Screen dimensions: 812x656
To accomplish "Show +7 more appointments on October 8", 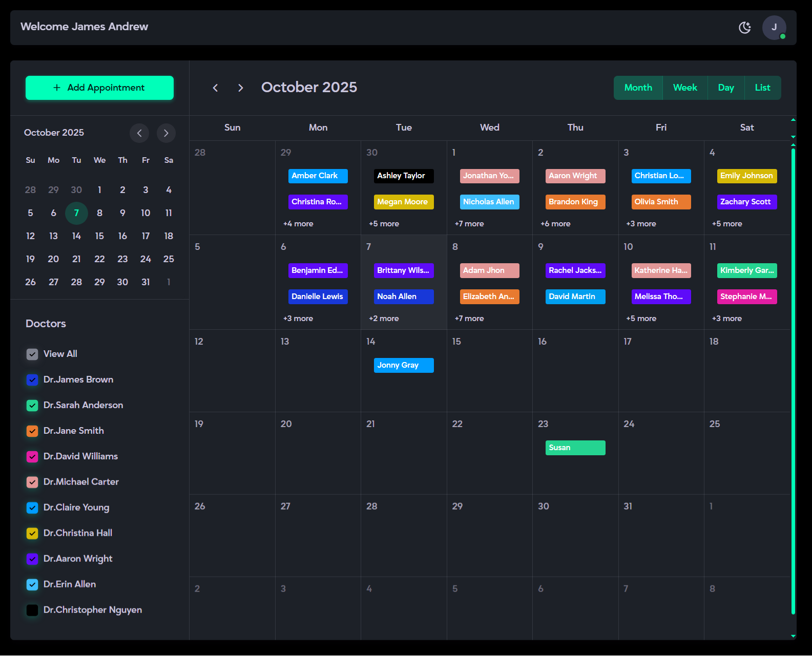I will (x=469, y=319).
